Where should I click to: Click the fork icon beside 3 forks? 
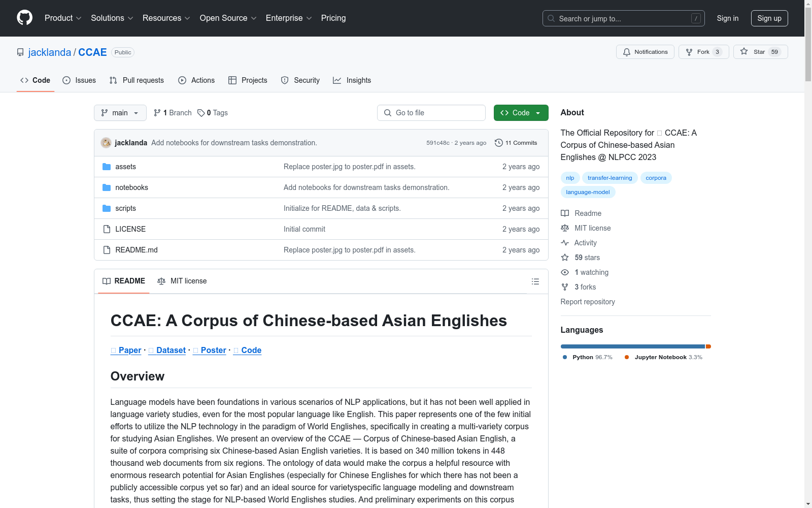point(565,287)
